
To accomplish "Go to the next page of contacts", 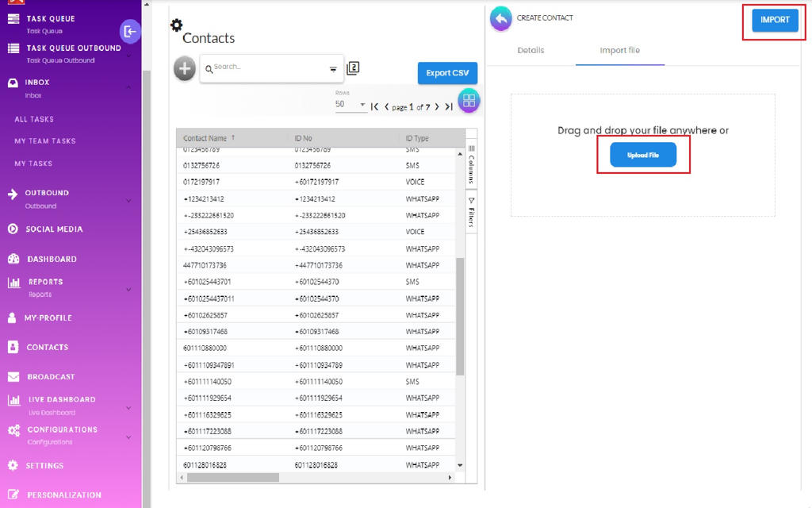I will (437, 106).
